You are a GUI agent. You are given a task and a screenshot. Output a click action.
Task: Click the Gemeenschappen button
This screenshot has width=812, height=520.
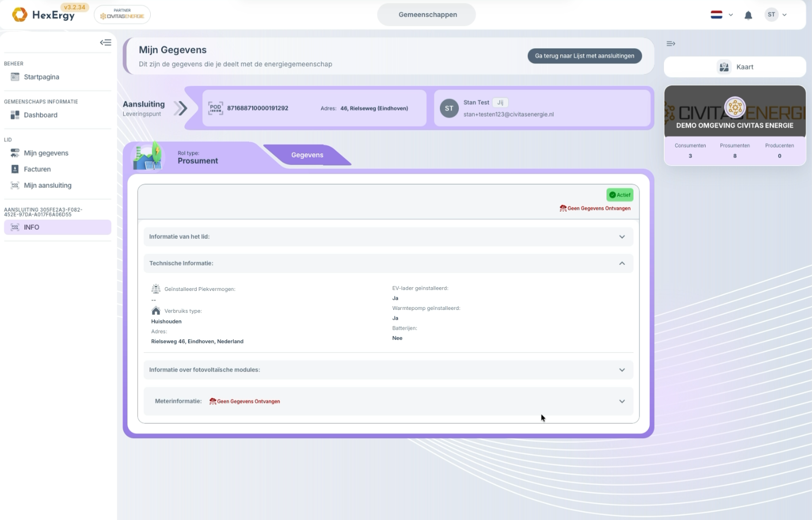pyautogui.click(x=427, y=15)
